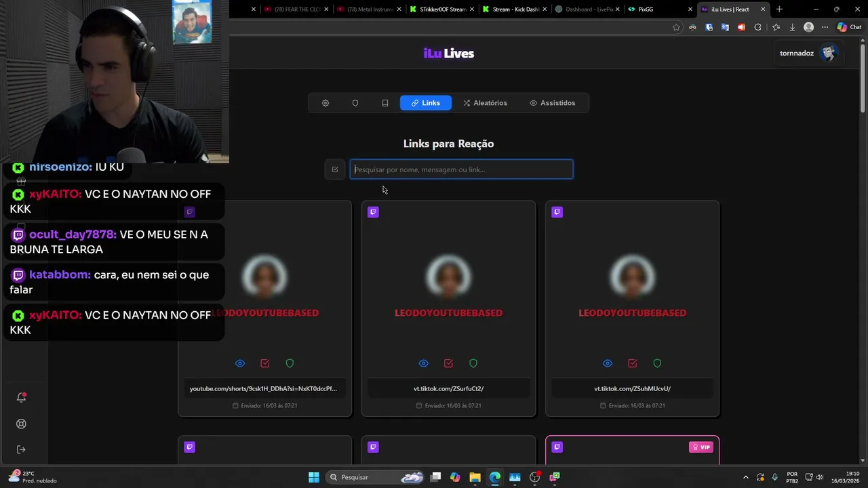Open a new browser tab
Image resolution: width=868 pixels, height=488 pixels.
click(x=779, y=9)
